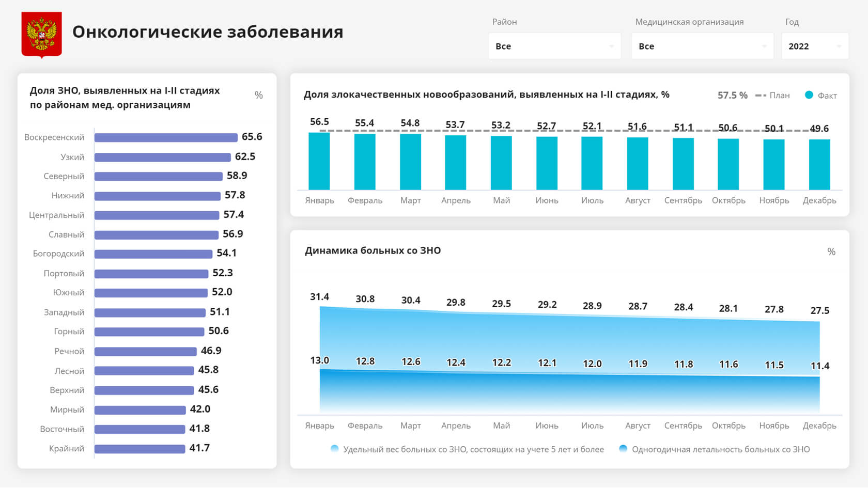
Task: Click the Russian coat of arms emblem
Action: point(41,35)
